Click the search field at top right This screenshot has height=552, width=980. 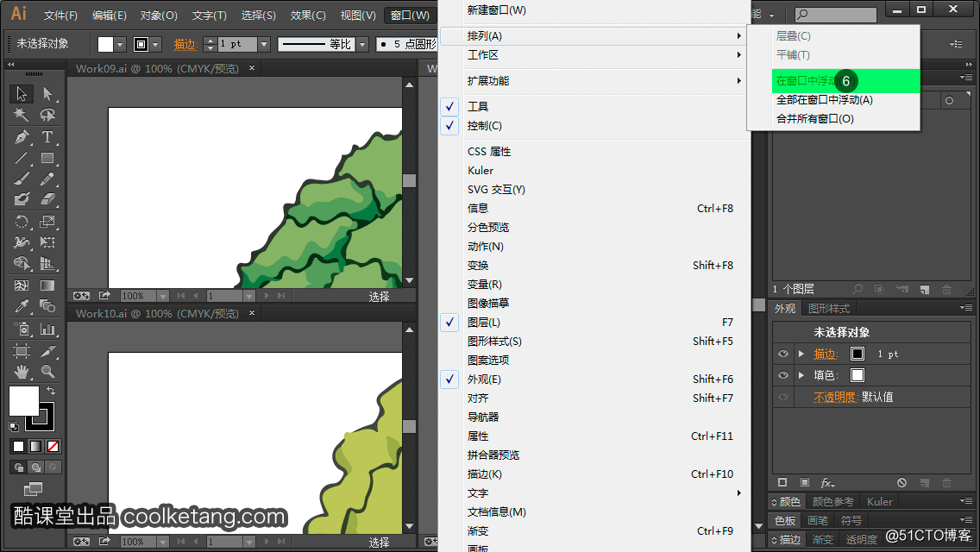point(836,15)
